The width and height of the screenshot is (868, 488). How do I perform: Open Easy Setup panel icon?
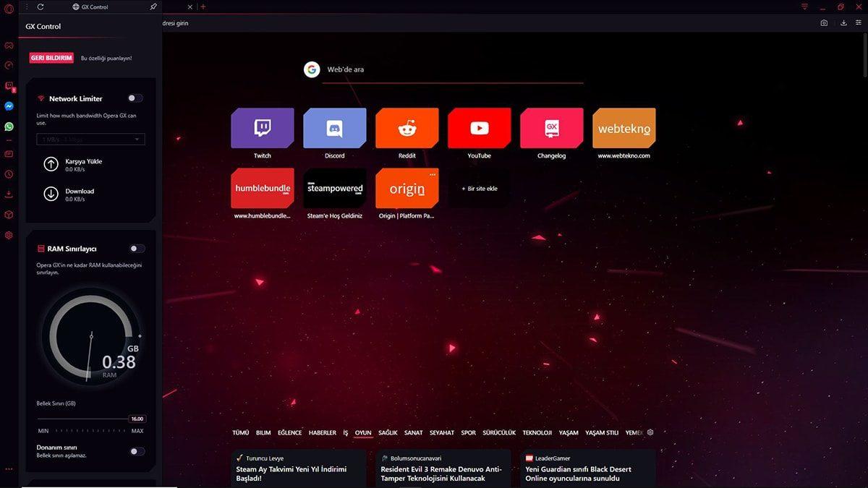858,22
